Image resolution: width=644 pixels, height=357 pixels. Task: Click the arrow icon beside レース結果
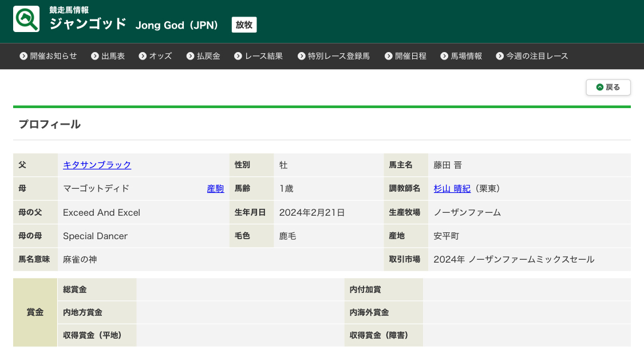[x=238, y=56]
